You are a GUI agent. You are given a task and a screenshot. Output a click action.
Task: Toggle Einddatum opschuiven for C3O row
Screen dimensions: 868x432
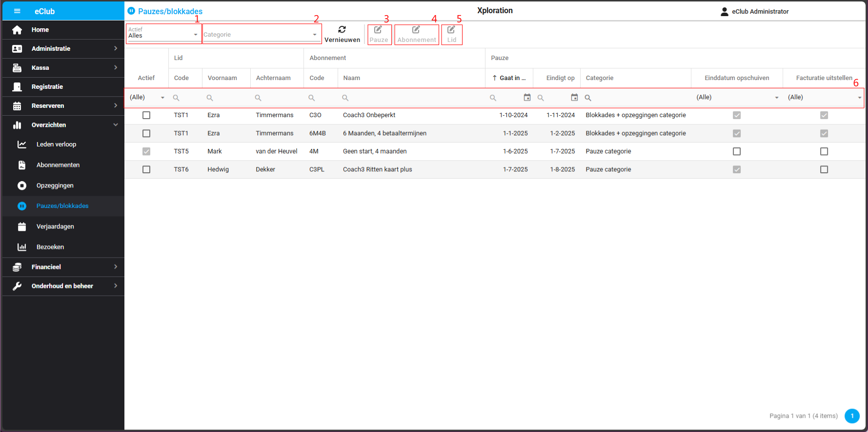tap(737, 115)
